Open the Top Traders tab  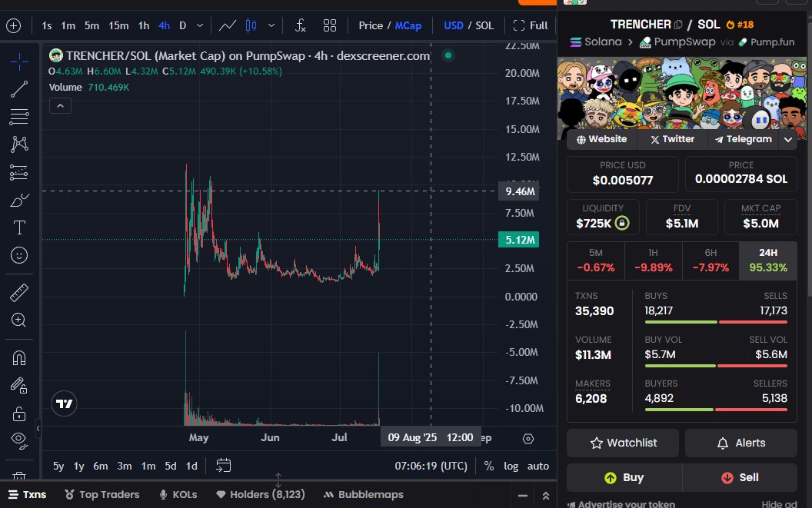(102, 494)
